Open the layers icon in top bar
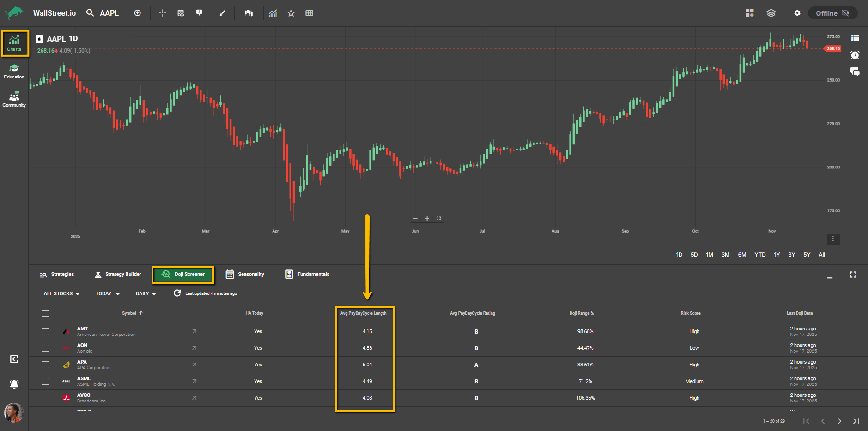This screenshot has height=431, width=868. (x=771, y=13)
